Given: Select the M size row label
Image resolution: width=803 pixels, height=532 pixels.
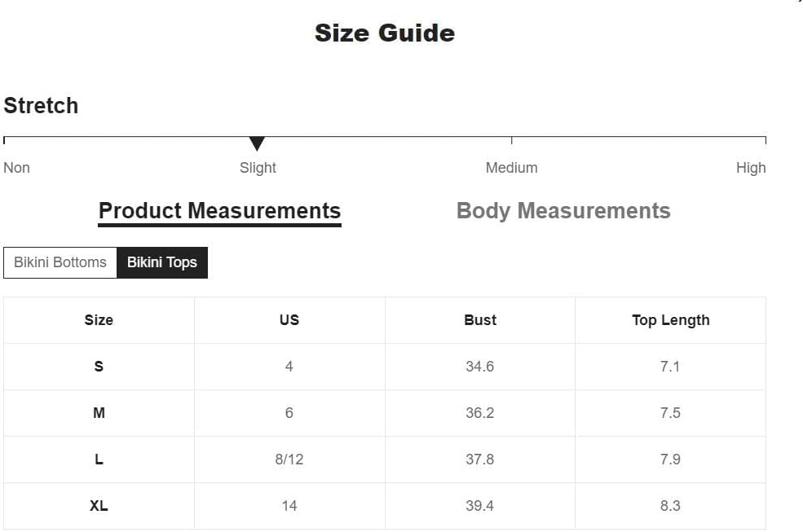Looking at the screenshot, I should point(99,413).
